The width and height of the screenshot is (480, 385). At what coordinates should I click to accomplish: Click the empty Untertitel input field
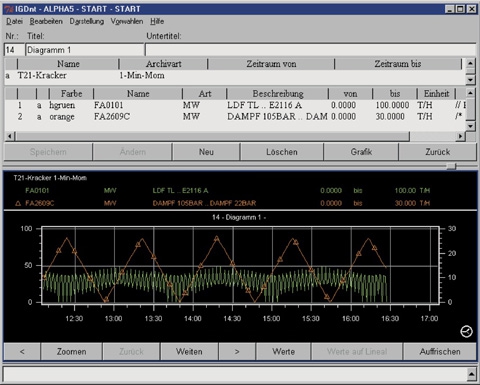coord(311,50)
